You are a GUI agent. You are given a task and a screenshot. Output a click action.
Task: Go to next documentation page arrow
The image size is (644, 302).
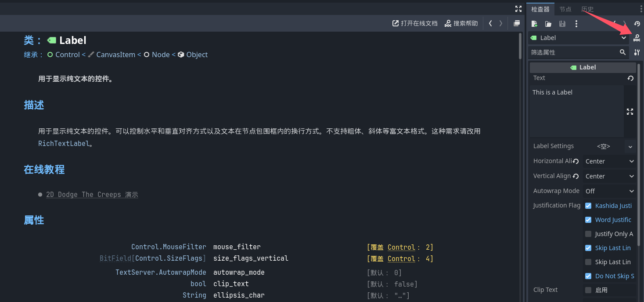501,23
